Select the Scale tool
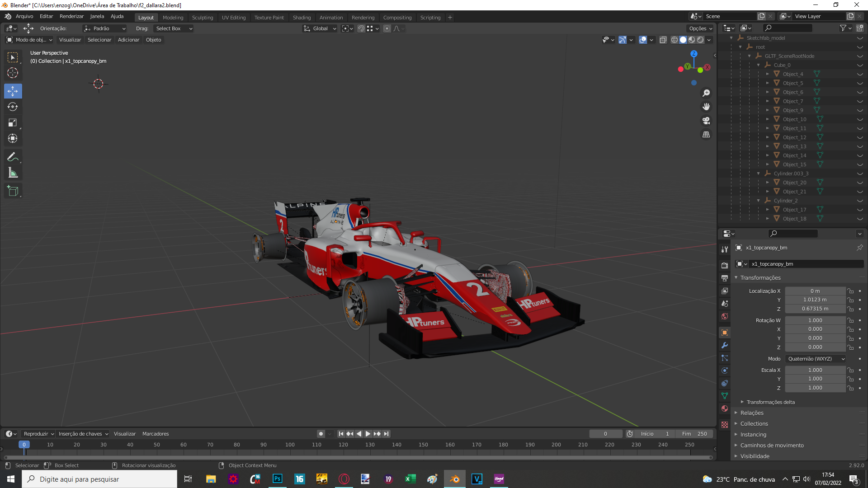 pyautogui.click(x=13, y=123)
